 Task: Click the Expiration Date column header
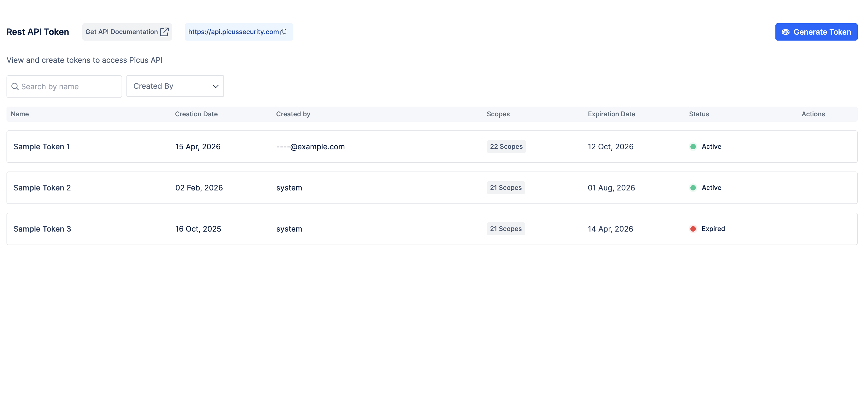pos(611,114)
